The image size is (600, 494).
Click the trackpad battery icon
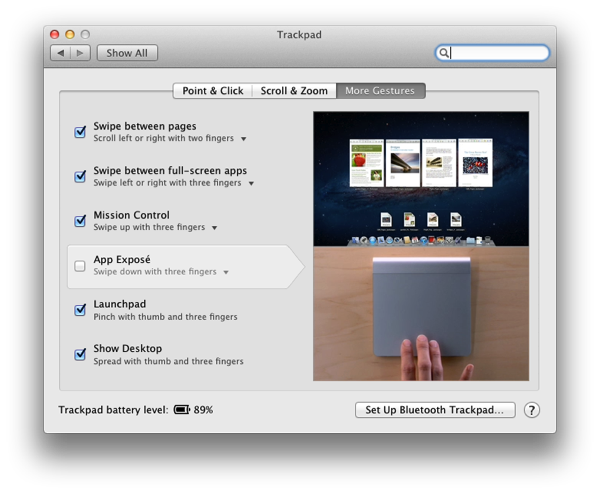(x=182, y=410)
